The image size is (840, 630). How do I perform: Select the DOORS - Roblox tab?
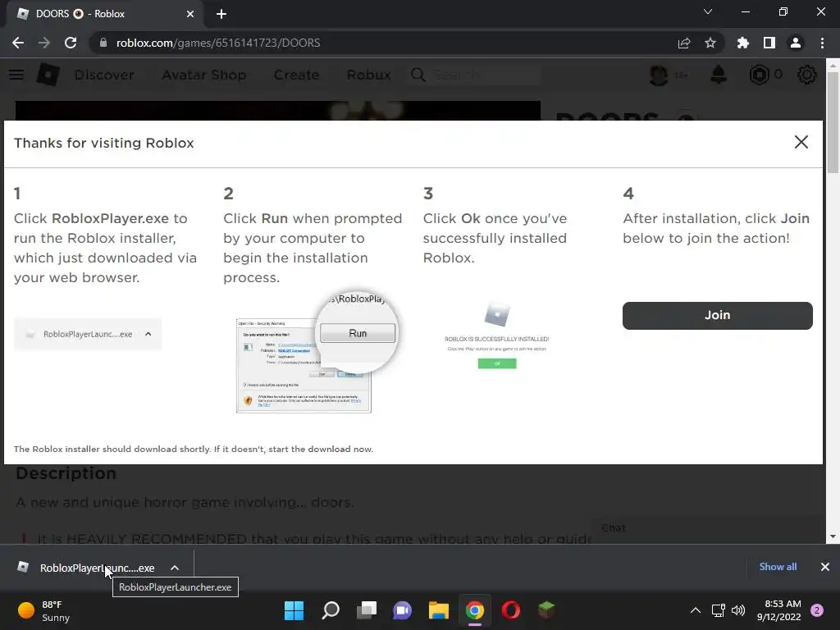tap(104, 14)
